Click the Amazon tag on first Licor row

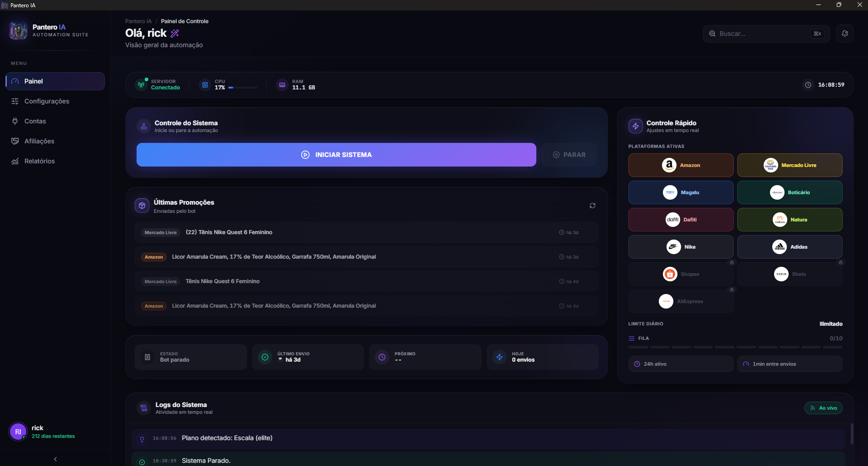point(154,257)
